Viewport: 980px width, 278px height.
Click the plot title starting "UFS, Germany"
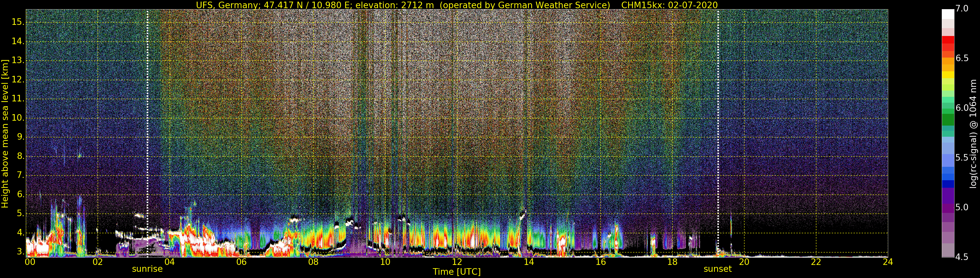(x=457, y=5)
